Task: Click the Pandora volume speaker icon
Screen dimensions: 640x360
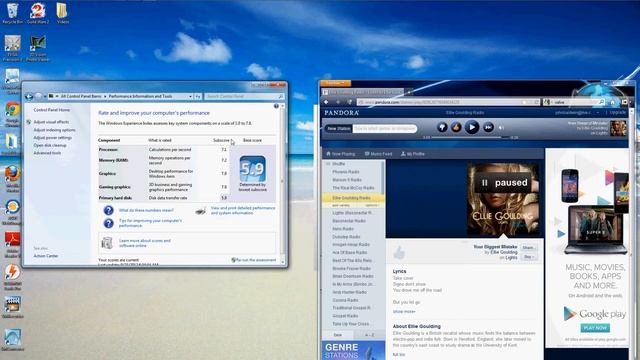Action: tap(501, 128)
